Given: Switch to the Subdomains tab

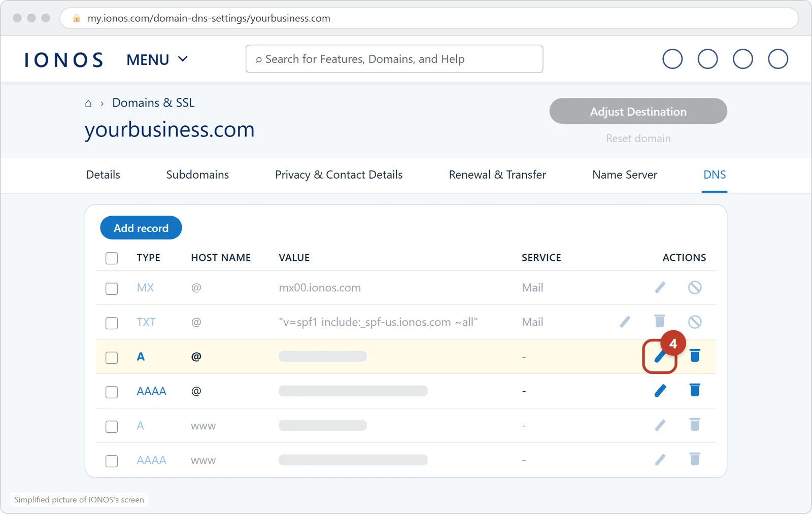Looking at the screenshot, I should [x=197, y=175].
